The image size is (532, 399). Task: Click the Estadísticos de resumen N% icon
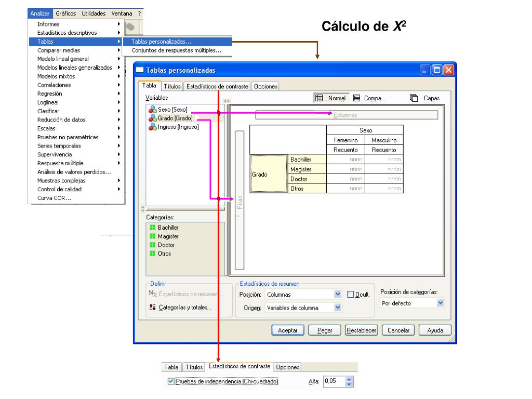tap(153, 294)
